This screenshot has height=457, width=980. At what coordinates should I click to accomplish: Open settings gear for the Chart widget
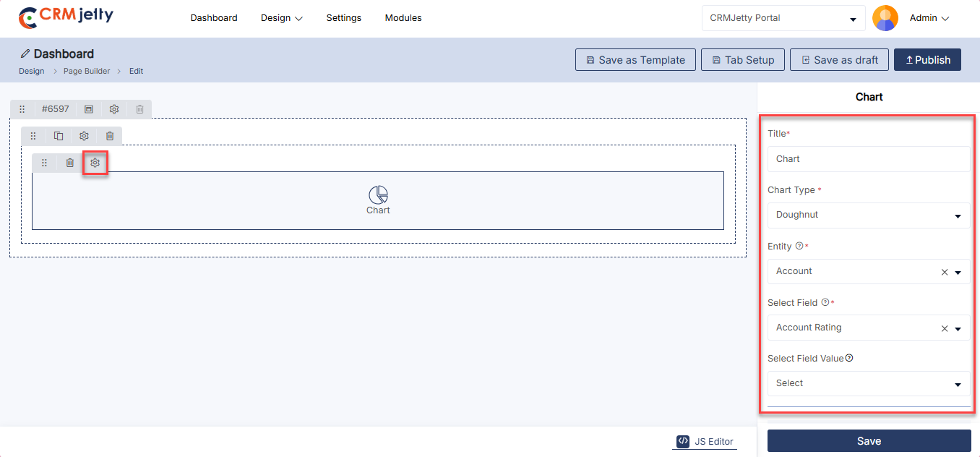[x=95, y=163]
